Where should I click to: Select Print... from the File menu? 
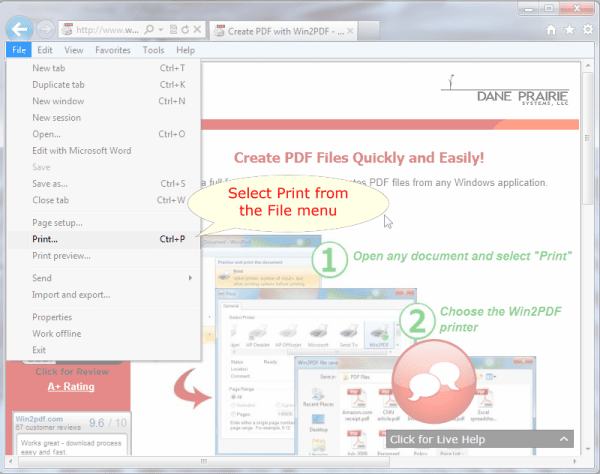click(x=45, y=240)
